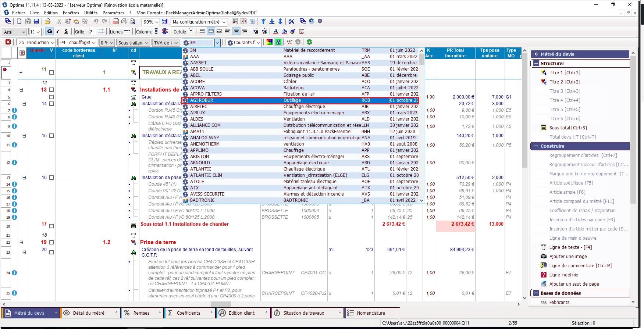Screen dimensions: 644x329
Task: Toggle underline S formatting
Action: click(66, 32)
